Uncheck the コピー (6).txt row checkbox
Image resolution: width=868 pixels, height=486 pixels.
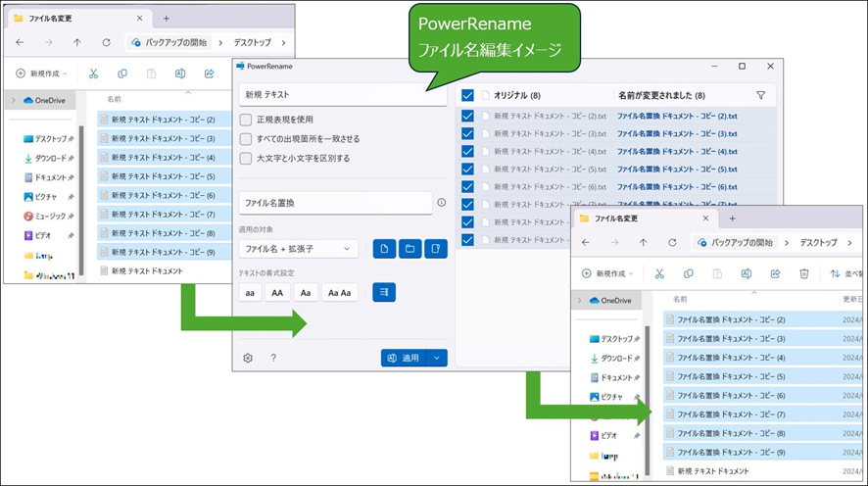pos(467,187)
